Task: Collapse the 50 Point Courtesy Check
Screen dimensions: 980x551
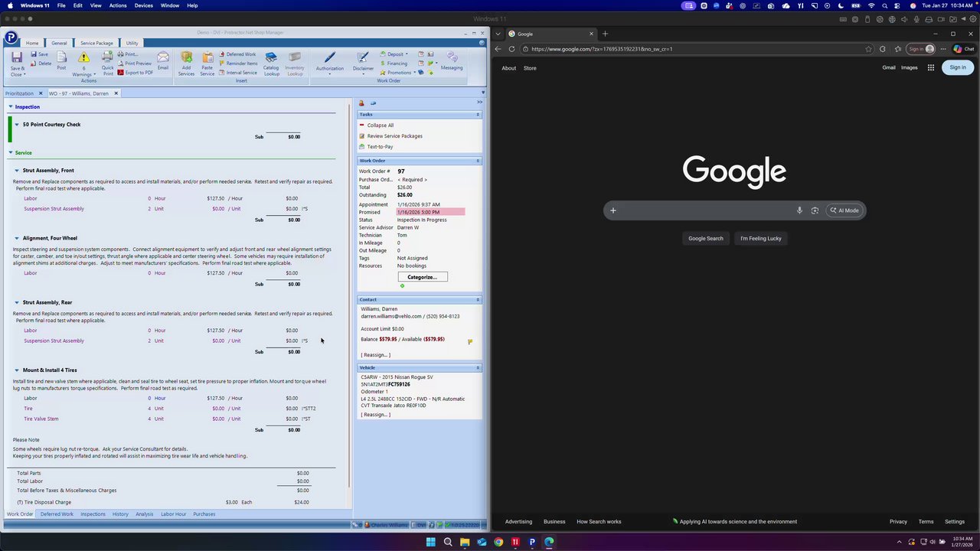Action: 18,125
